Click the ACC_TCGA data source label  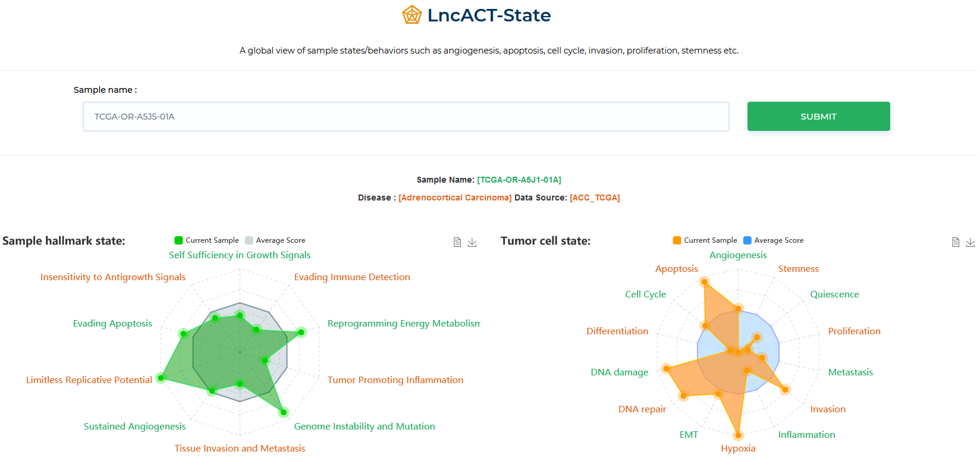595,198
